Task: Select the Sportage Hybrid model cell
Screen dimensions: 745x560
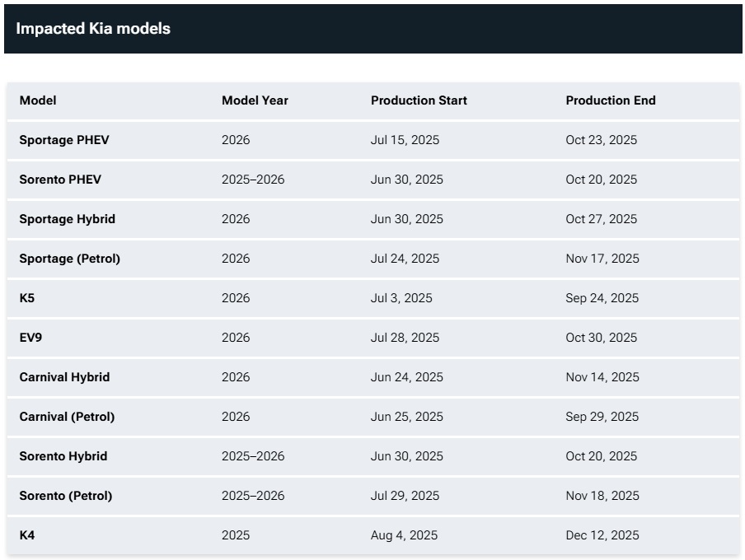Action: point(67,219)
